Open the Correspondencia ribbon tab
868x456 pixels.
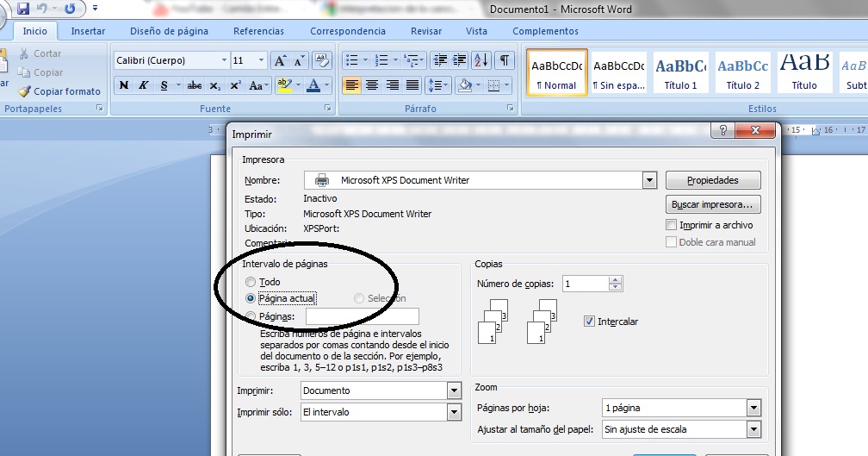pos(348,31)
